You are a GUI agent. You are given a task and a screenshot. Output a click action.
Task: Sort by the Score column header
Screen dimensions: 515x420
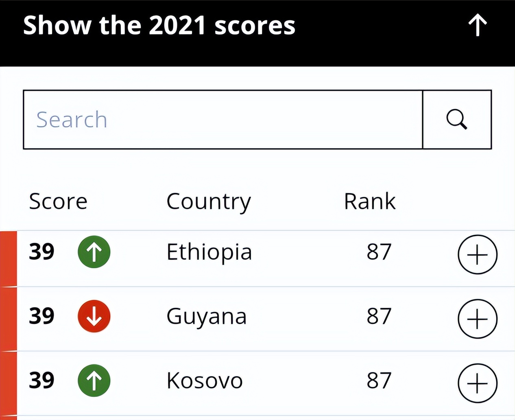[58, 201]
